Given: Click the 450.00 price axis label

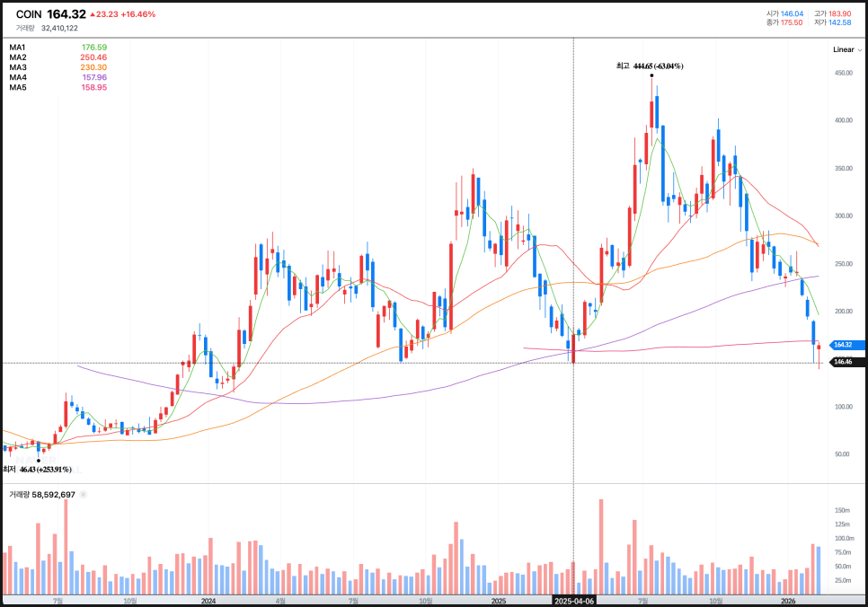Looking at the screenshot, I should tap(842, 74).
